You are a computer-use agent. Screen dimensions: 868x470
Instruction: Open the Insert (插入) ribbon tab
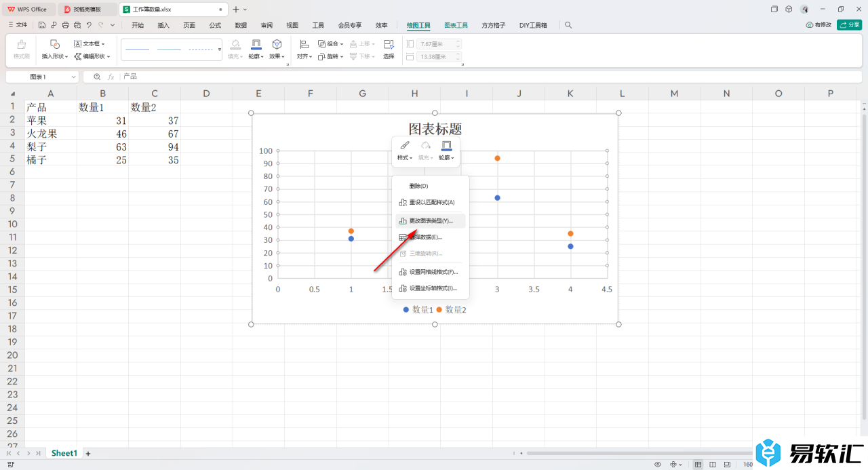[x=163, y=25]
